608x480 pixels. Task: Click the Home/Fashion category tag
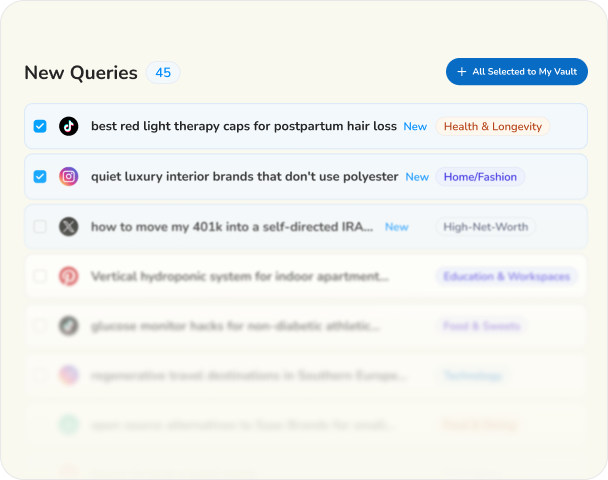coord(480,177)
